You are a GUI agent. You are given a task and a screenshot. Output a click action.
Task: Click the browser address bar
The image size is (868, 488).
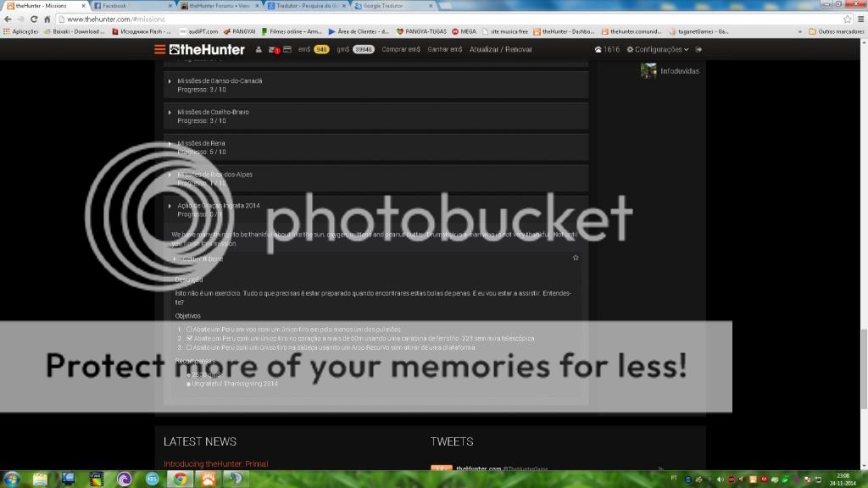(424, 19)
